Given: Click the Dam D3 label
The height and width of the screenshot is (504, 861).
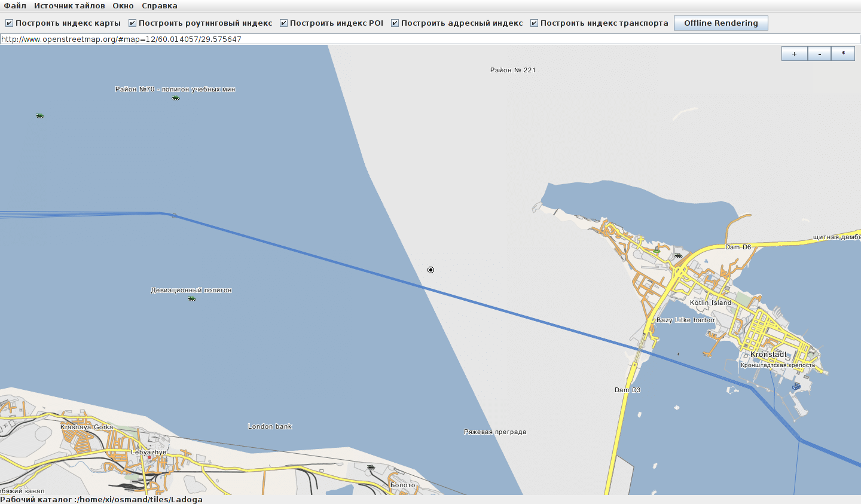Looking at the screenshot, I should pyautogui.click(x=627, y=390).
